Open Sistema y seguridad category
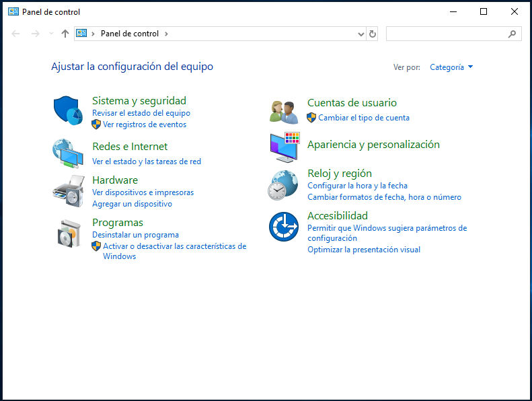The height and width of the screenshot is (401, 532). pyautogui.click(x=139, y=100)
